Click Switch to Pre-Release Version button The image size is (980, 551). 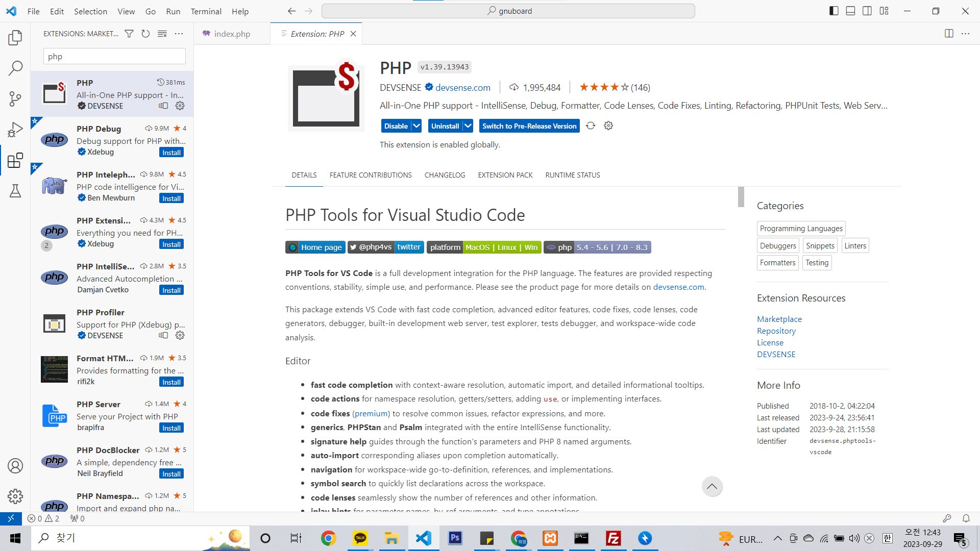[529, 126]
